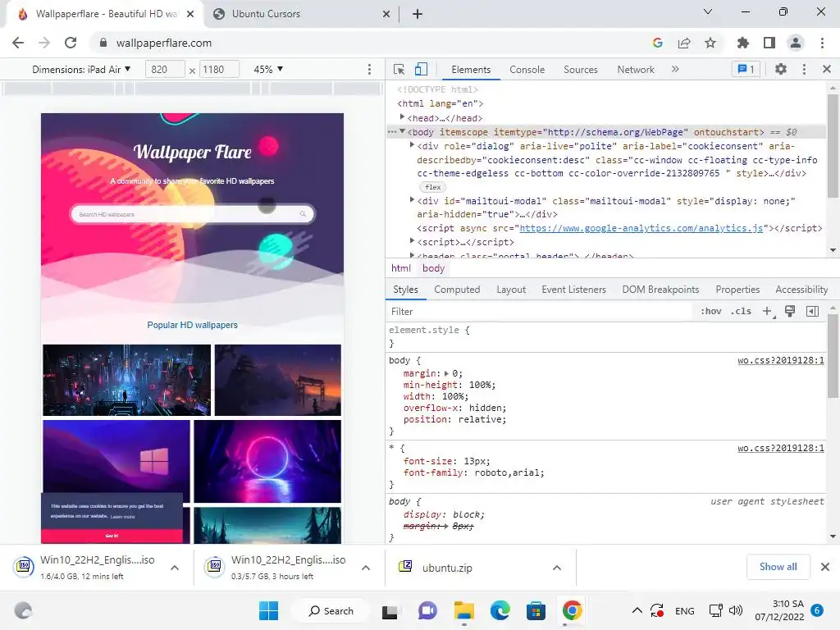Screen dimensions: 840x630
Task: Toggle the device toolbar icon
Action: [421, 69]
